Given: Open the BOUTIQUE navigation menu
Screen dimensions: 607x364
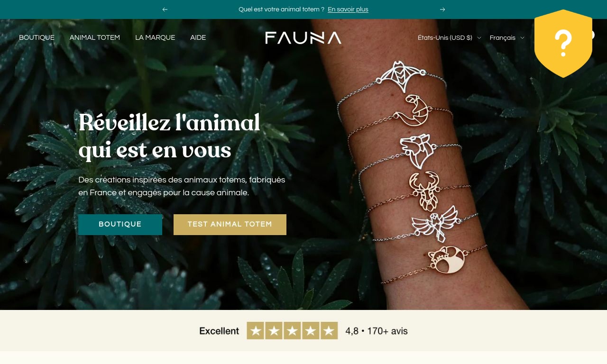Looking at the screenshot, I should (37, 38).
